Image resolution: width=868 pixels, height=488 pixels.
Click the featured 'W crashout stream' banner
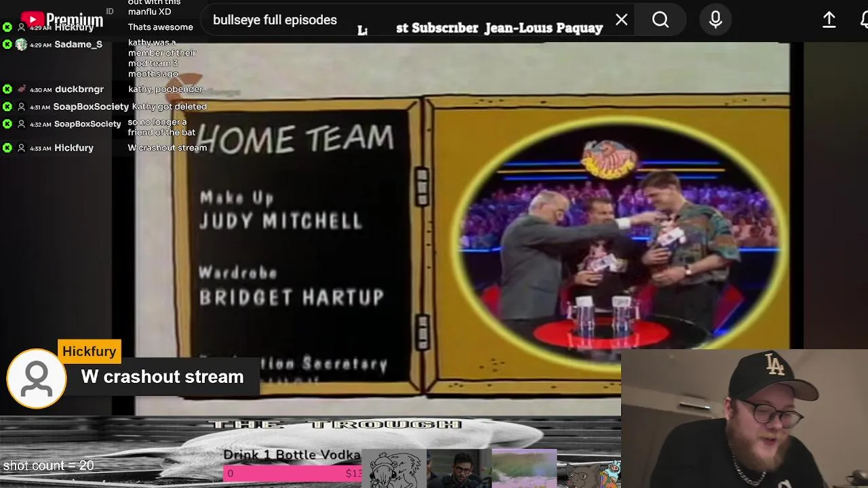click(162, 377)
